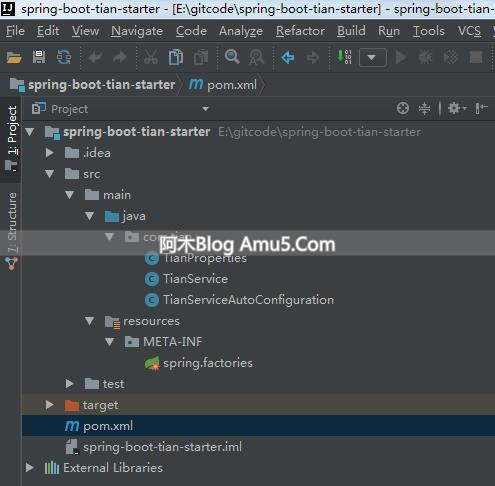Viewport: 495px width, 486px height.
Task: Click the Save All disk icon
Action: 39,57
